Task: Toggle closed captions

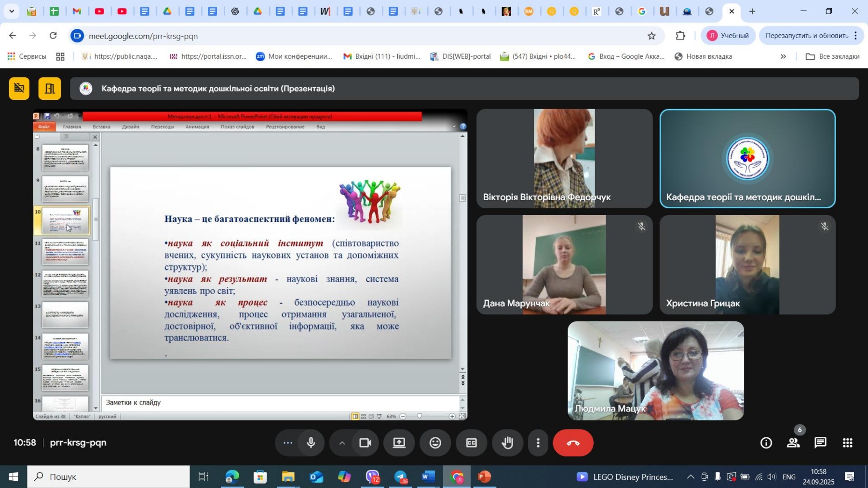Action: [471, 443]
